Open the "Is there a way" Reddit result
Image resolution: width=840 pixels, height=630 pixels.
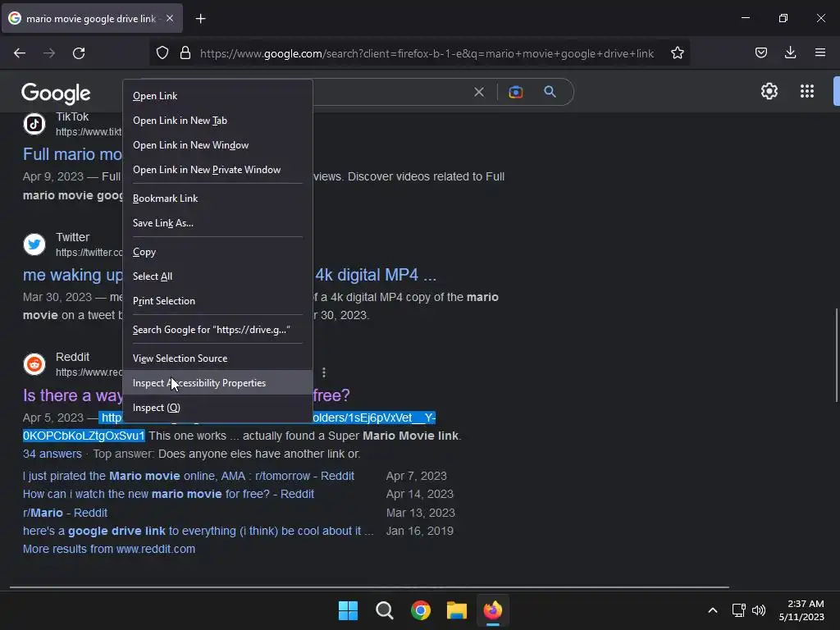72,395
